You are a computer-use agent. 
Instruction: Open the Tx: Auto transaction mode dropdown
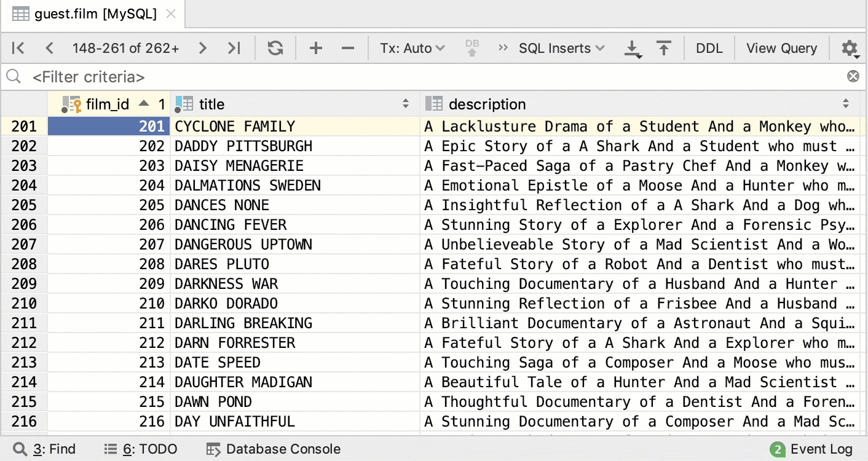tap(412, 48)
